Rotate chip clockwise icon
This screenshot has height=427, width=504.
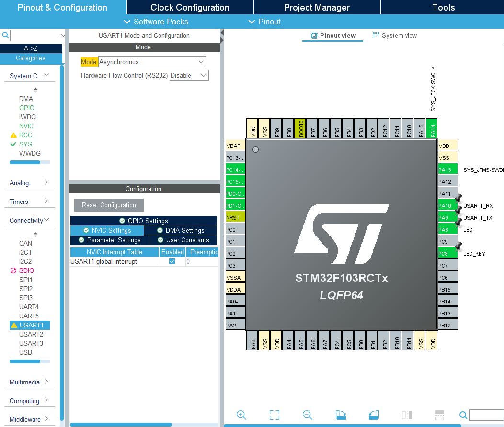click(341, 415)
